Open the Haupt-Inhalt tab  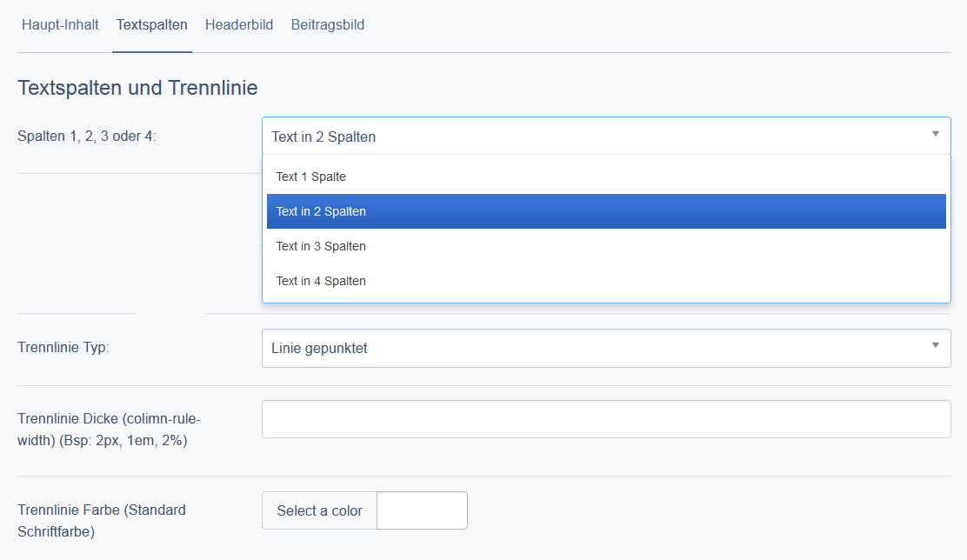tap(60, 24)
